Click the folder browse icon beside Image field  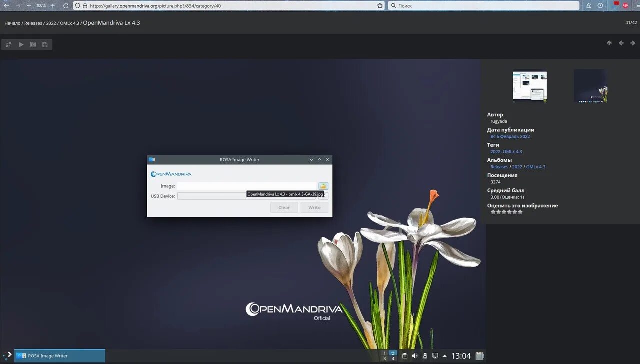tap(323, 186)
